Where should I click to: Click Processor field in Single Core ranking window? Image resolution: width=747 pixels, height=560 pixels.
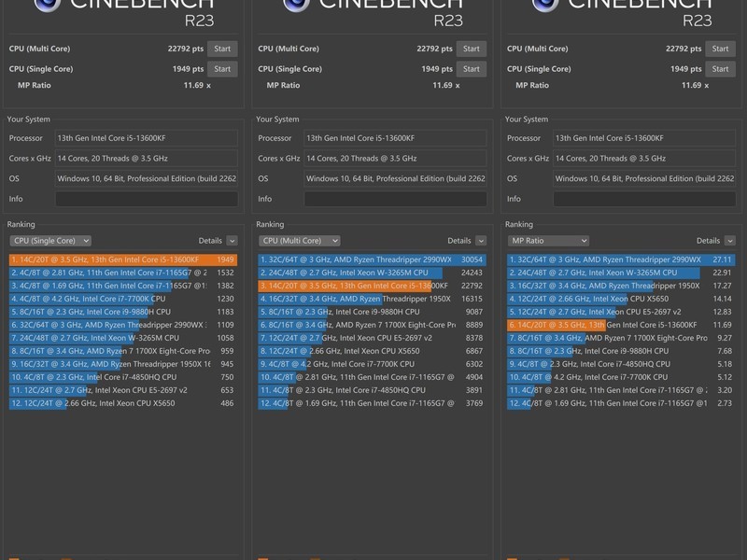coord(147,138)
